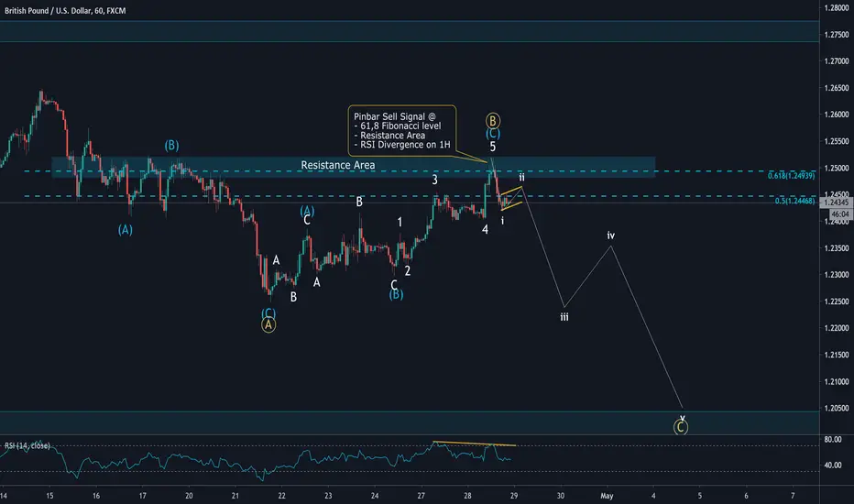
Task: Click the British Pound / U.S. Dollar chart title
Action: click(65, 11)
